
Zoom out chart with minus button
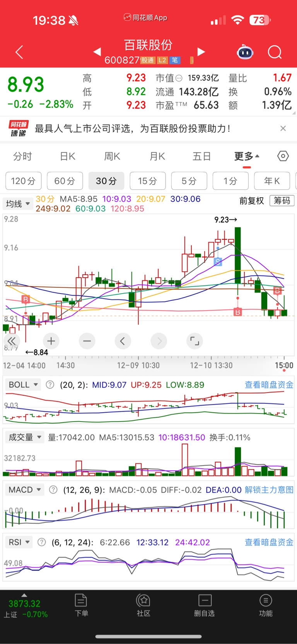click(87, 341)
